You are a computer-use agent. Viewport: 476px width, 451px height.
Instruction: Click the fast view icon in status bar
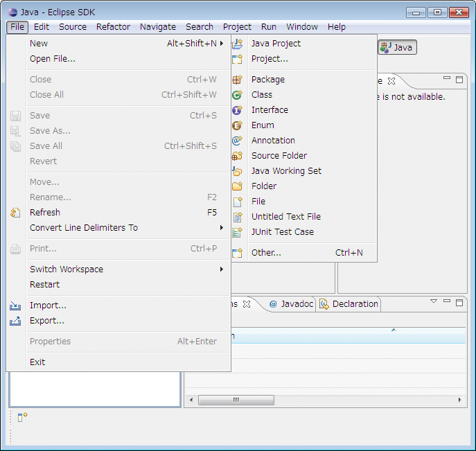[x=22, y=416]
